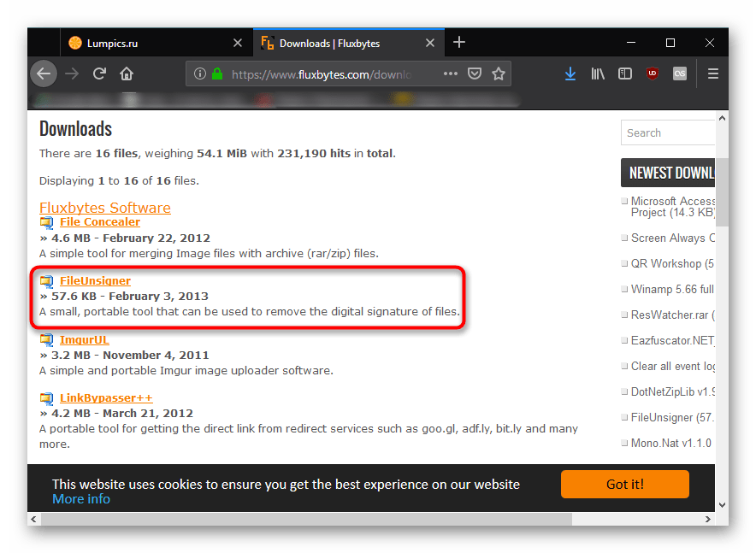The width and height of the screenshot is (756, 553).
Task: Open page actions three-dot menu
Action: [x=451, y=74]
